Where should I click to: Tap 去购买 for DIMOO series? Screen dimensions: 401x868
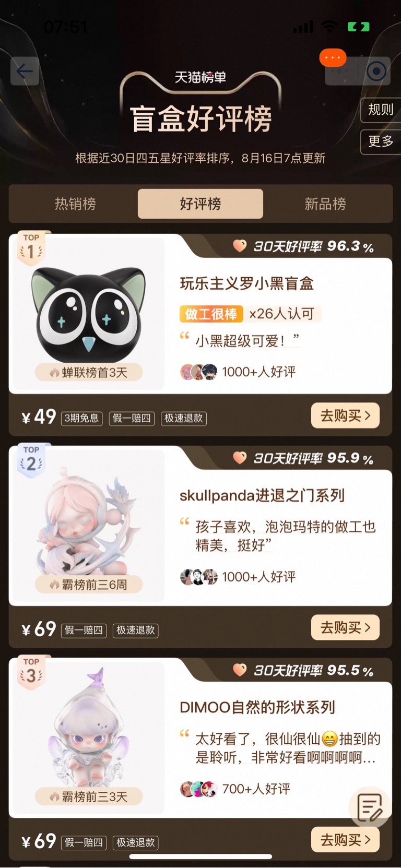(345, 840)
